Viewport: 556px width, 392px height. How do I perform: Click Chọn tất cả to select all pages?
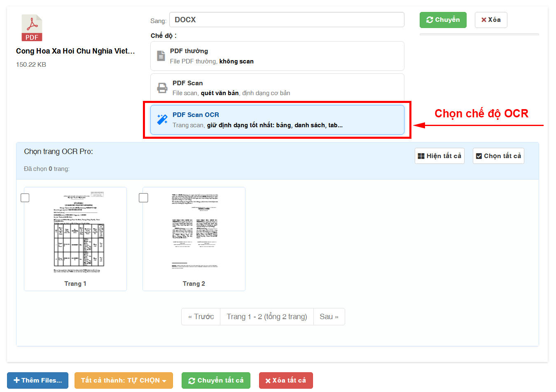click(x=498, y=156)
